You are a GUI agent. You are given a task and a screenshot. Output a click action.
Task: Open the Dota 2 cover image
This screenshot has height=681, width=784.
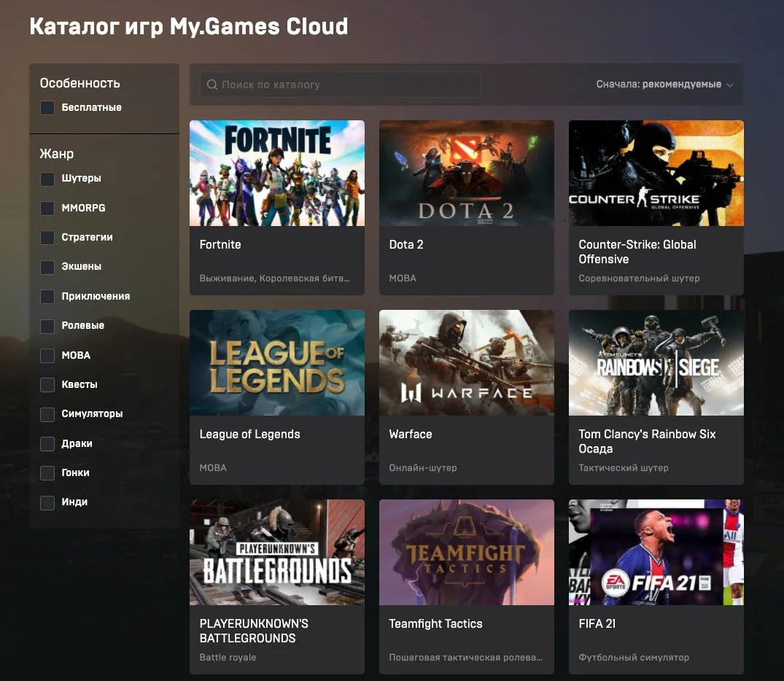pos(467,173)
